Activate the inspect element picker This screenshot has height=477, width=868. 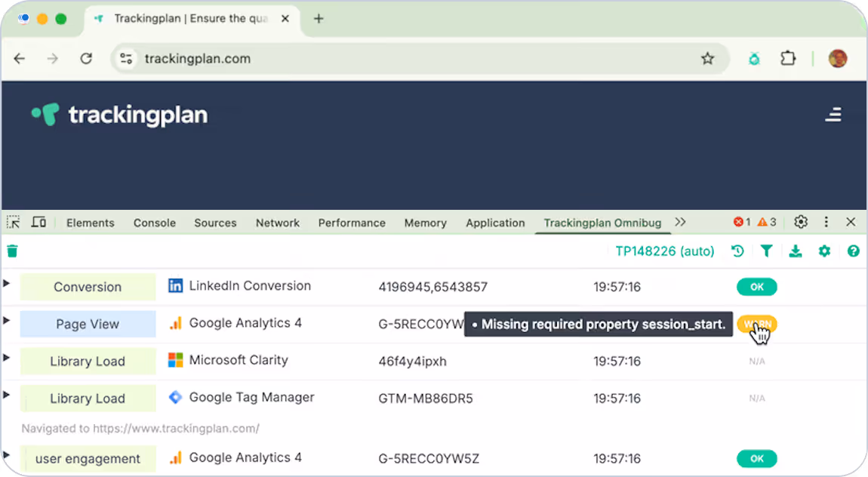point(14,223)
